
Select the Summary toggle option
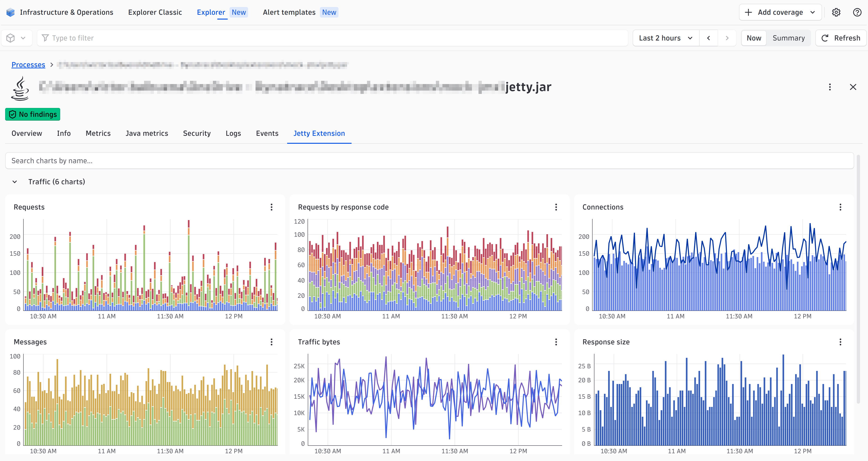coord(788,38)
